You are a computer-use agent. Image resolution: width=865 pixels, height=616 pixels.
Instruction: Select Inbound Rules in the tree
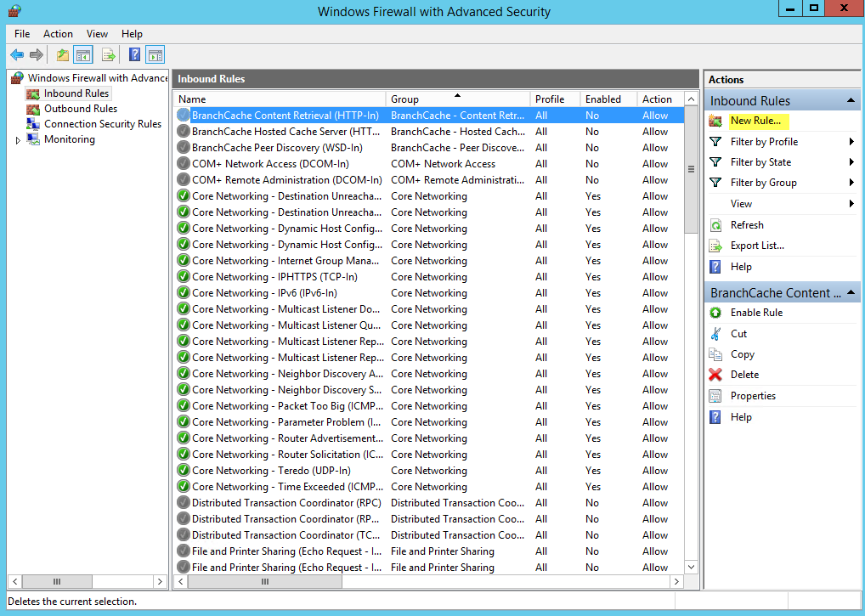point(76,93)
